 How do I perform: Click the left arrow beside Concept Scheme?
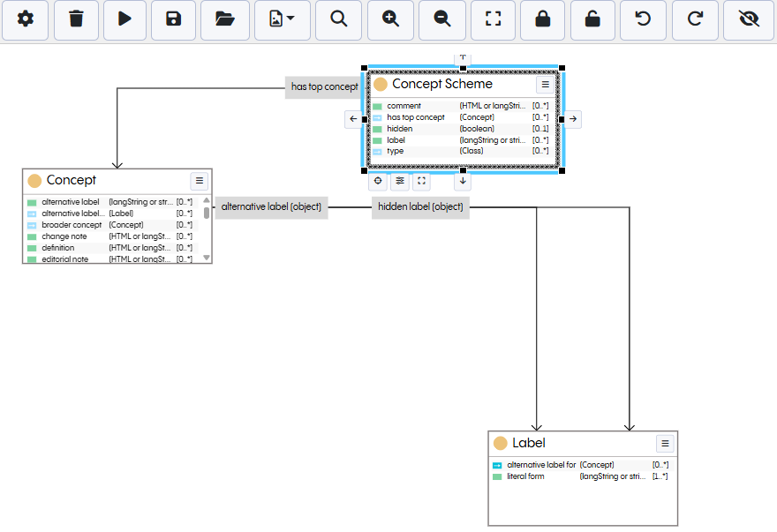(353, 119)
